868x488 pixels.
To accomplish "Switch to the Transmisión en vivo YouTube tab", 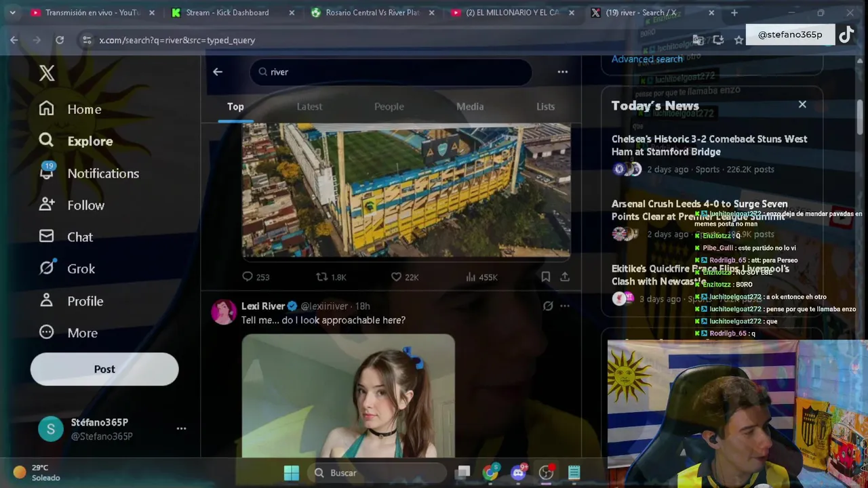I will click(x=93, y=12).
